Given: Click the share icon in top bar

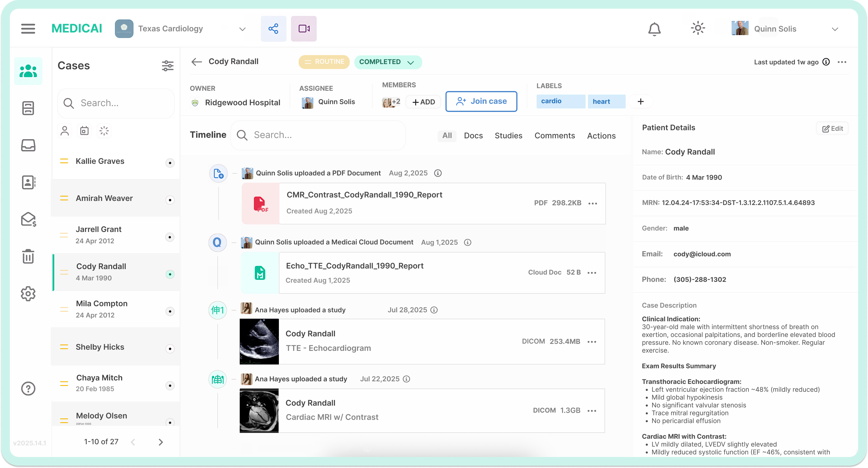Looking at the screenshot, I should click(x=273, y=29).
